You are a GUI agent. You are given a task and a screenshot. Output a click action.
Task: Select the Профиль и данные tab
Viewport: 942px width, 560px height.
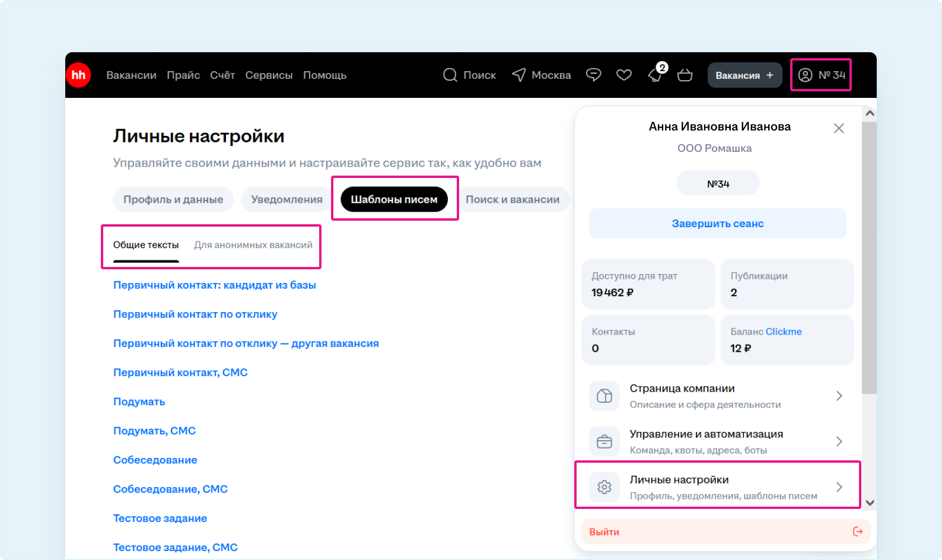(173, 199)
